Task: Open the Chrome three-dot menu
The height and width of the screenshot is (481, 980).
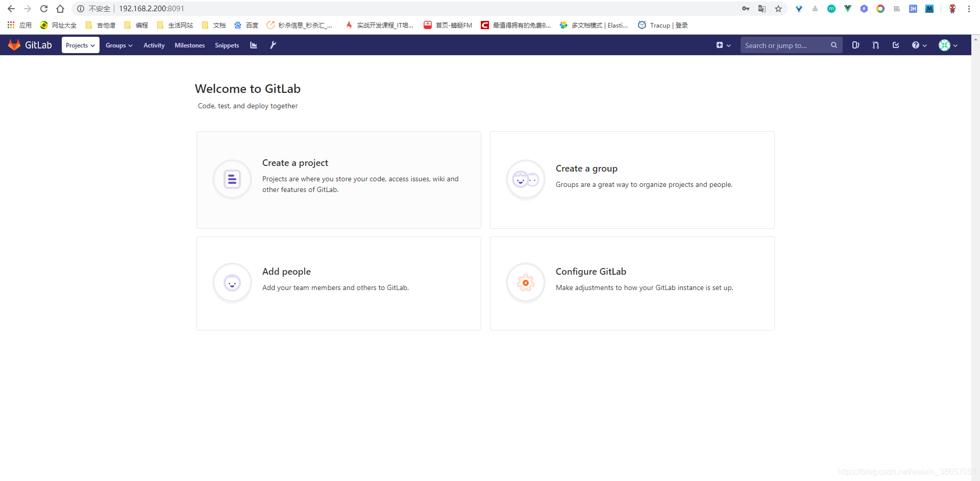Action: pyautogui.click(x=969, y=9)
